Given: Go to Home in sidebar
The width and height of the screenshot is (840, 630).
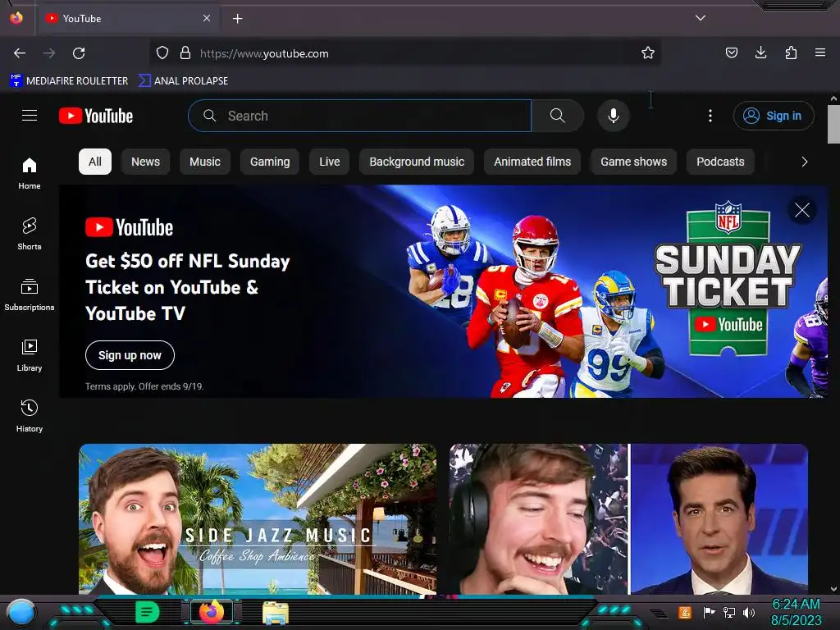Looking at the screenshot, I should [x=30, y=174].
